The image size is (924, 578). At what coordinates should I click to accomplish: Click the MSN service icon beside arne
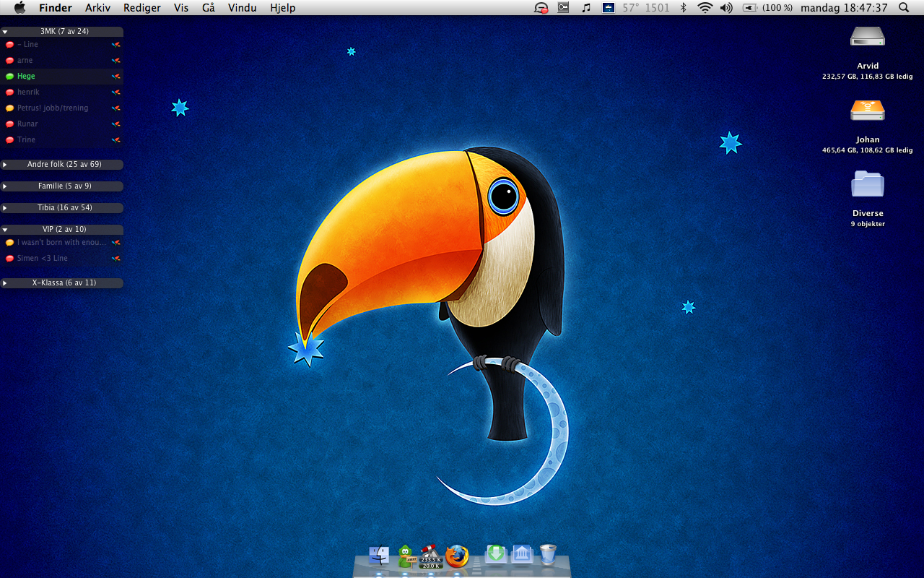point(115,60)
